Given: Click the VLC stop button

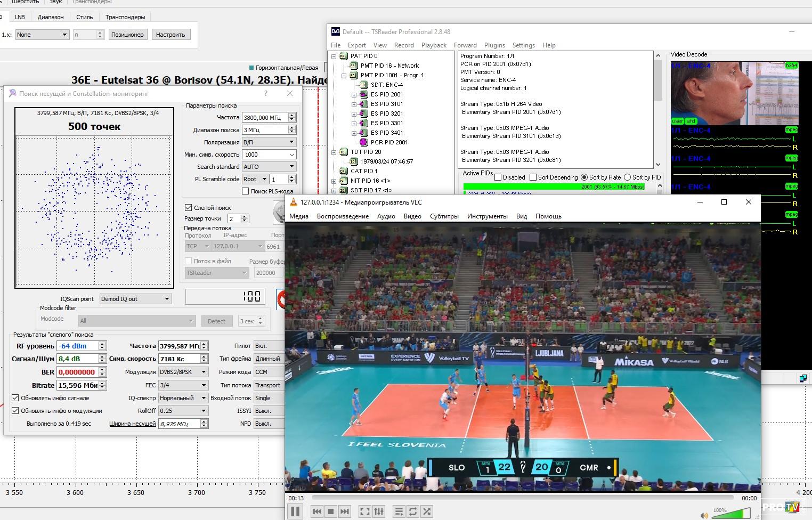Looking at the screenshot, I should (331, 511).
